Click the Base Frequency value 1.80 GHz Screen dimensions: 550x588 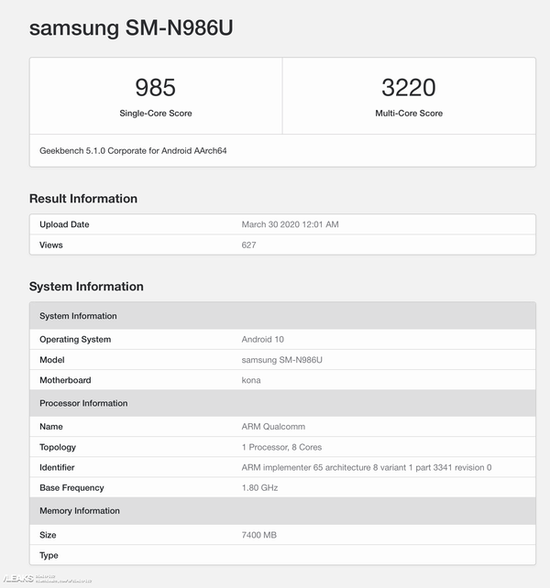260,488
